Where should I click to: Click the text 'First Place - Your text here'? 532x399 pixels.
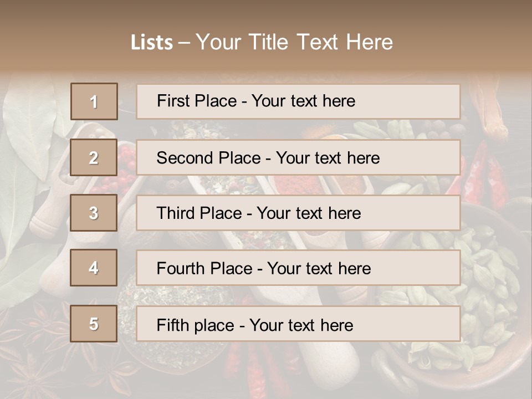tap(256, 101)
